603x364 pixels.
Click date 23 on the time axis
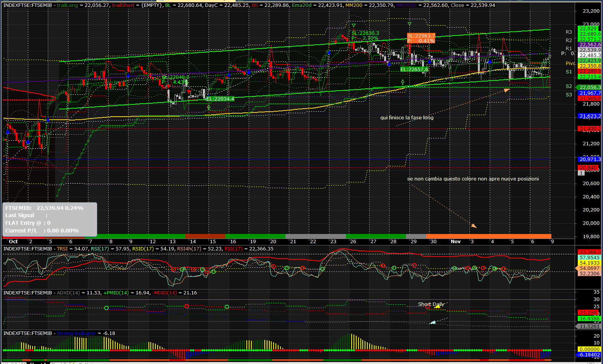click(333, 241)
